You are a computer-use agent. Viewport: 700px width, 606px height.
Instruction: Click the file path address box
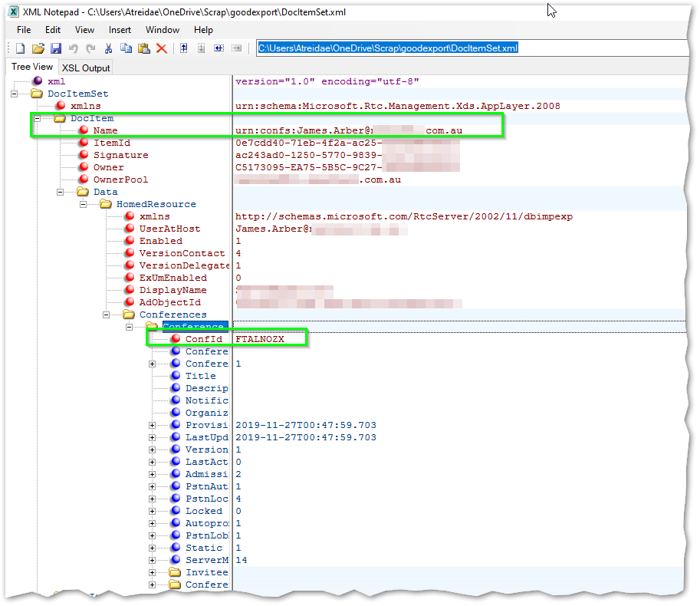pos(472,48)
